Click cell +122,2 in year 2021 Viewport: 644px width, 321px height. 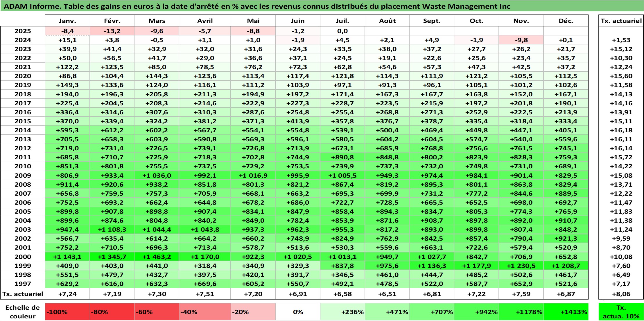(x=67, y=67)
